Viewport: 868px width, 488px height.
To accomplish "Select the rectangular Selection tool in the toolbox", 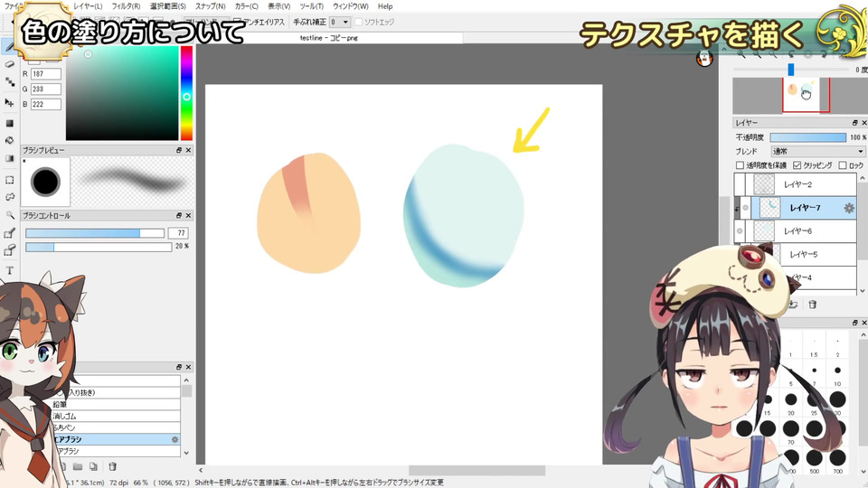I will (x=9, y=180).
